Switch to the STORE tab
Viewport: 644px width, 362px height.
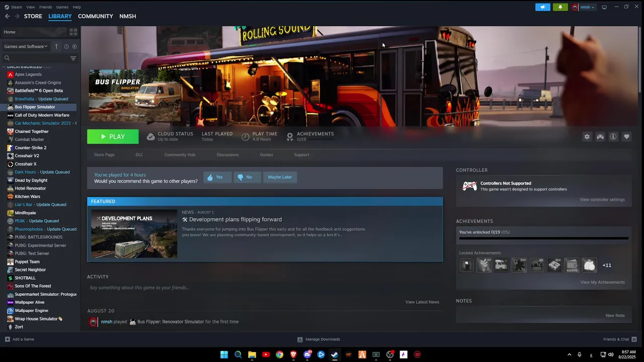click(33, 16)
